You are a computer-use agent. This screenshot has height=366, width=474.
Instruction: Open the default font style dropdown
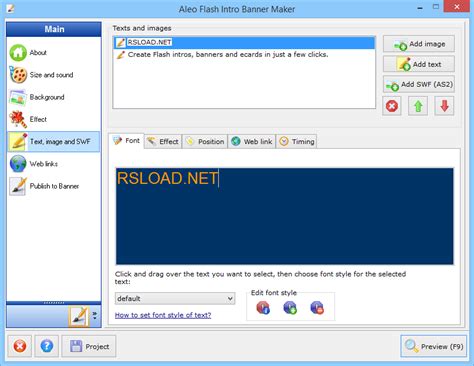coord(175,298)
